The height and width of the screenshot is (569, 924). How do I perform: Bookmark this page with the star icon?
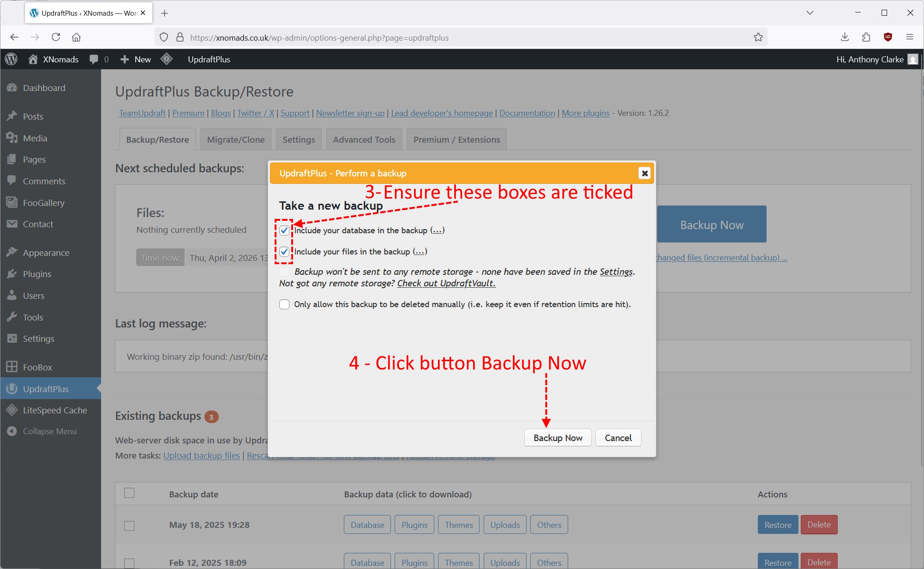(758, 37)
